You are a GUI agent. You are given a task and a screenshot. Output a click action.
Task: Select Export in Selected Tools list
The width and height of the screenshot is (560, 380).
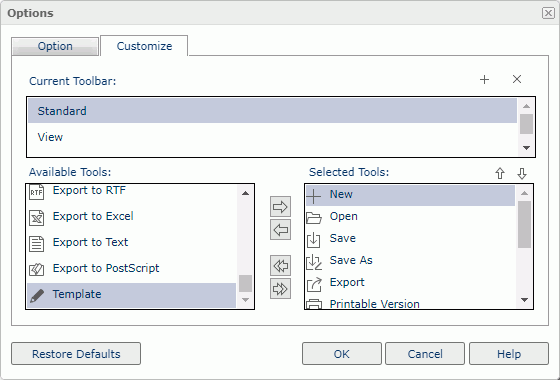[x=410, y=283]
